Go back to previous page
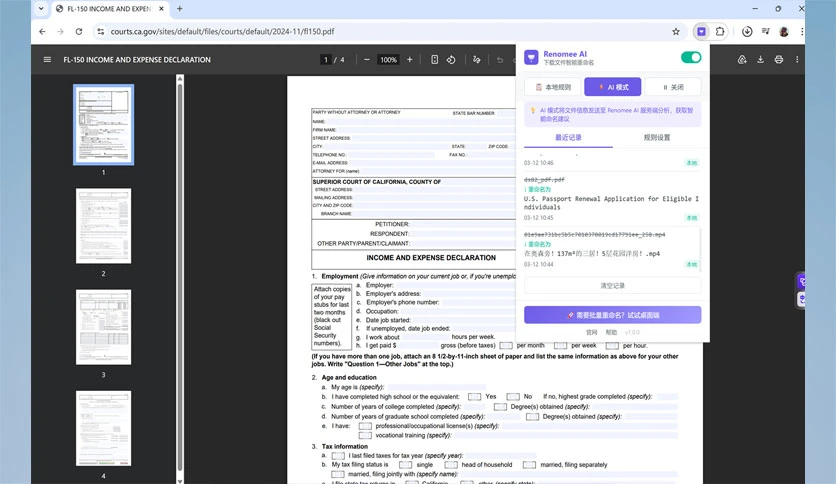836x484 pixels. click(42, 31)
